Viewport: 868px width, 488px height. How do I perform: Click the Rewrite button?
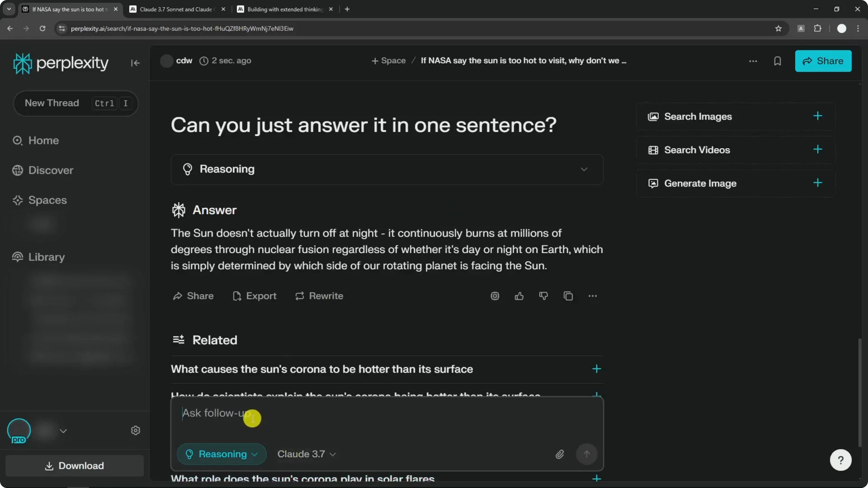click(x=319, y=296)
